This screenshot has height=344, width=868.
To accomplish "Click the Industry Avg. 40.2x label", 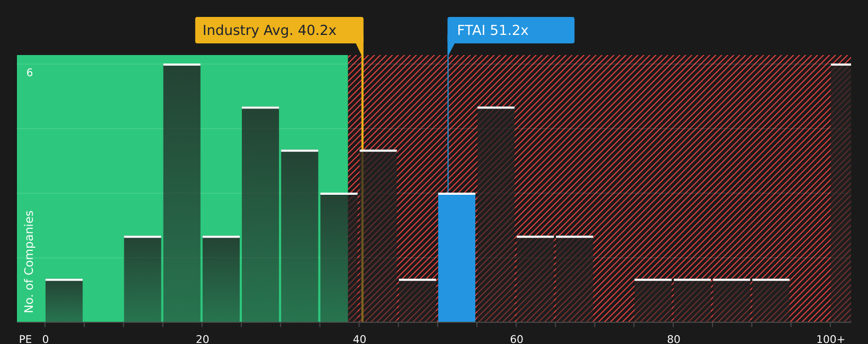I will click(x=279, y=30).
